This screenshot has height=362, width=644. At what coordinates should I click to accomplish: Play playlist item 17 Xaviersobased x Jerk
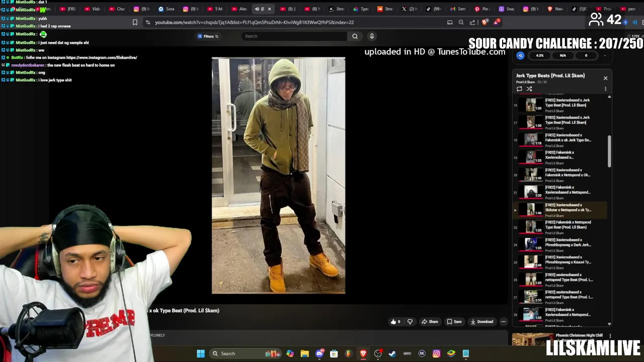[559, 122]
